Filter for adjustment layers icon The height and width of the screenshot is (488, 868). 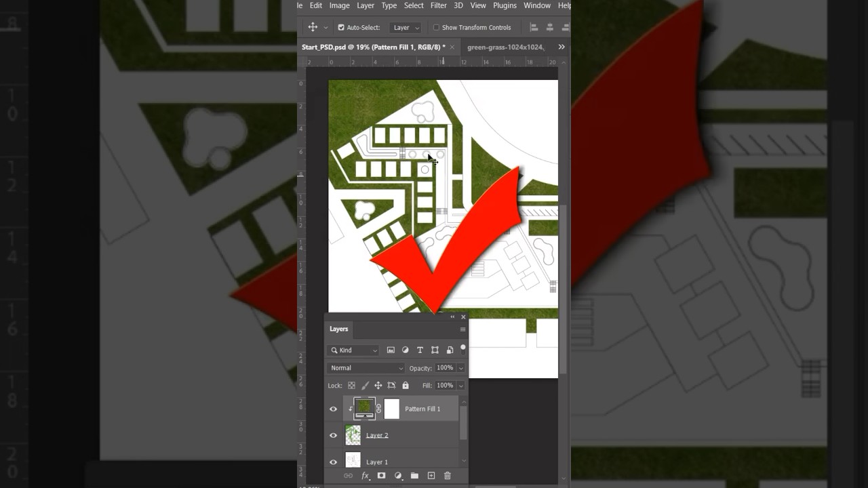point(406,350)
